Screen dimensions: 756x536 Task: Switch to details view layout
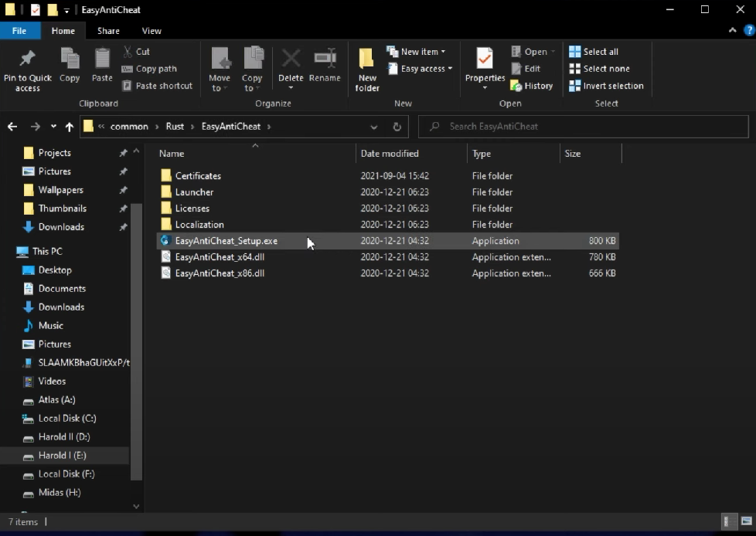(729, 521)
